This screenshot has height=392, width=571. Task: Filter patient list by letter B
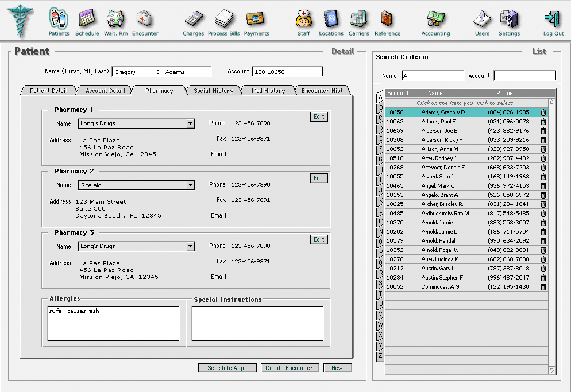point(380,108)
